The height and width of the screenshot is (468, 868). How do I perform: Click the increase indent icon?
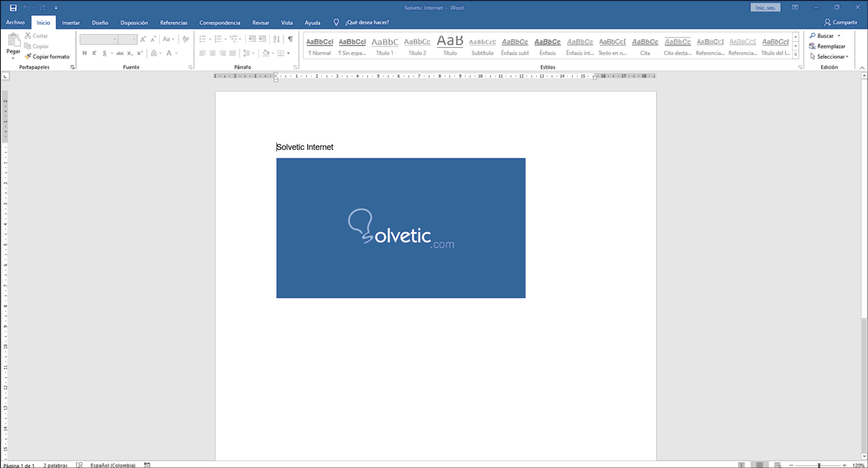tap(263, 39)
